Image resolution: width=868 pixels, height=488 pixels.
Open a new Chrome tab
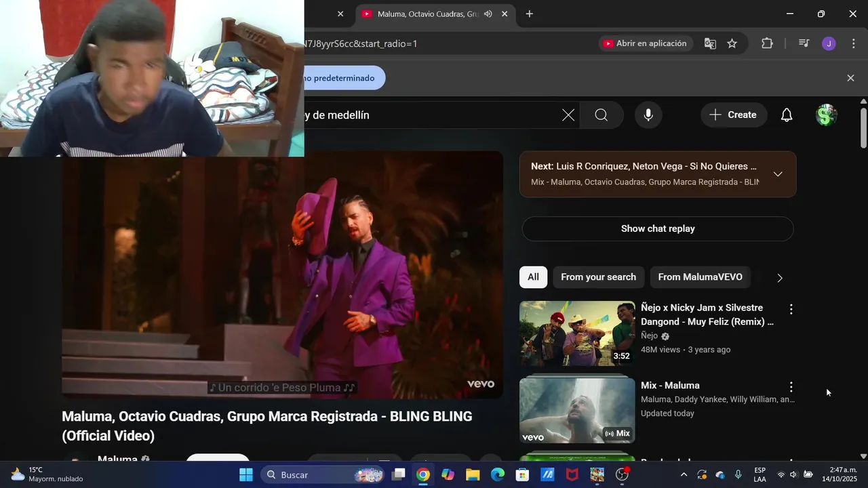click(530, 14)
